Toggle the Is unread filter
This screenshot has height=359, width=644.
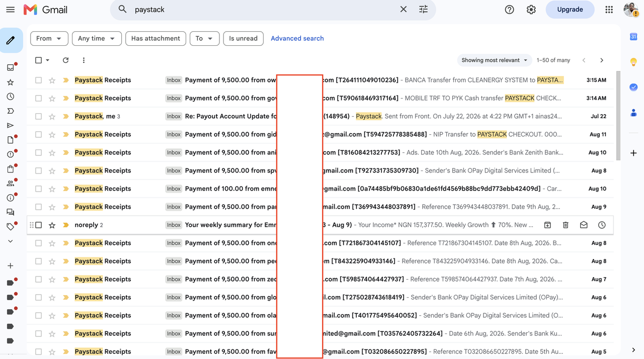tap(243, 38)
